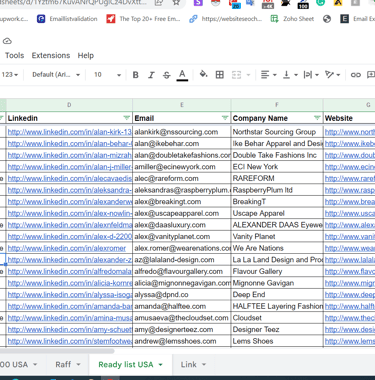Screen dimensions: 375x380
Task: Click the cloud save status icon
Action: (x=7, y=41)
